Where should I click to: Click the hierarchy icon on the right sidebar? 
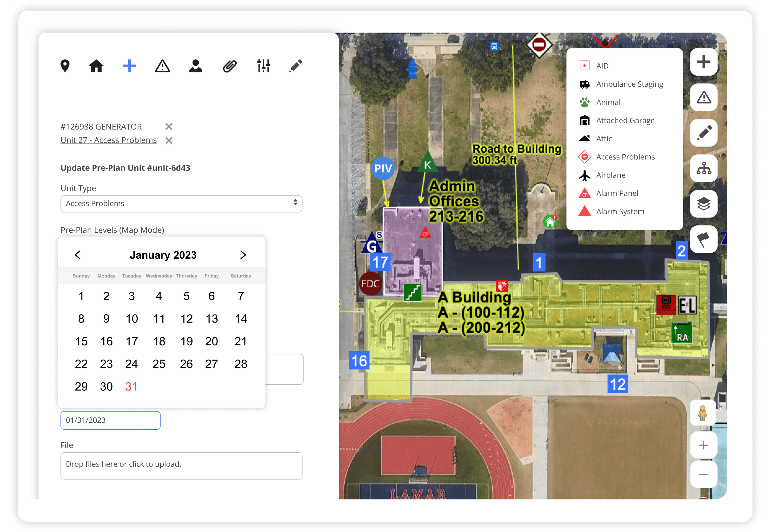[x=704, y=169]
